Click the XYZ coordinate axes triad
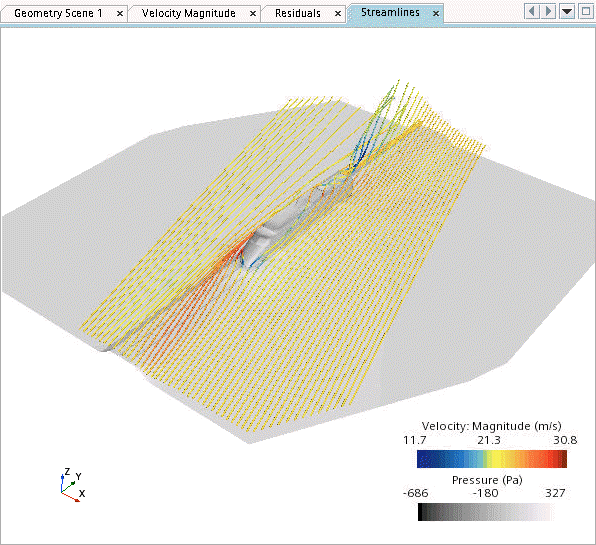The image size is (596, 545). coord(72,485)
